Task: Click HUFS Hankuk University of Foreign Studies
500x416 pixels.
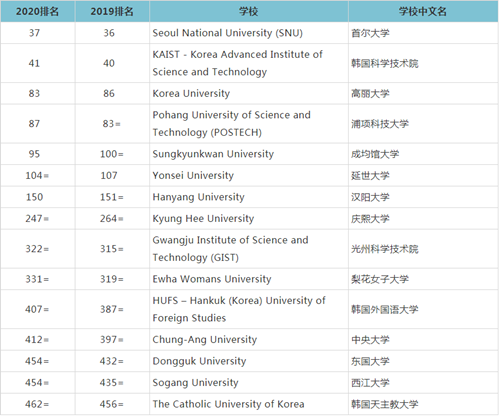Action: [x=239, y=309]
